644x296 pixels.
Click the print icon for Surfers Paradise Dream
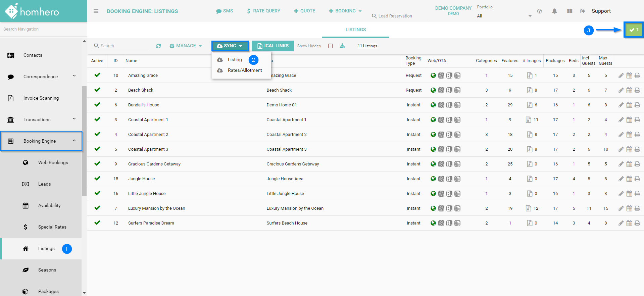click(x=637, y=223)
